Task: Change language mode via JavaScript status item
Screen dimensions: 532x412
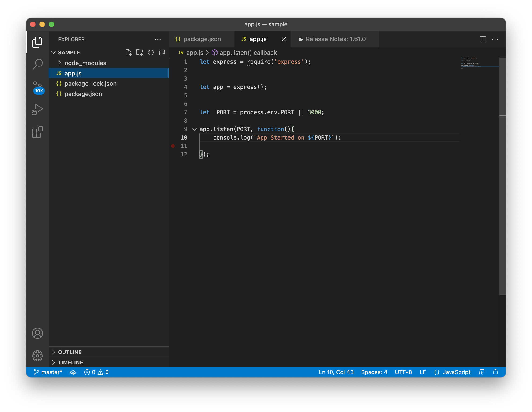Action: pyautogui.click(x=456, y=372)
